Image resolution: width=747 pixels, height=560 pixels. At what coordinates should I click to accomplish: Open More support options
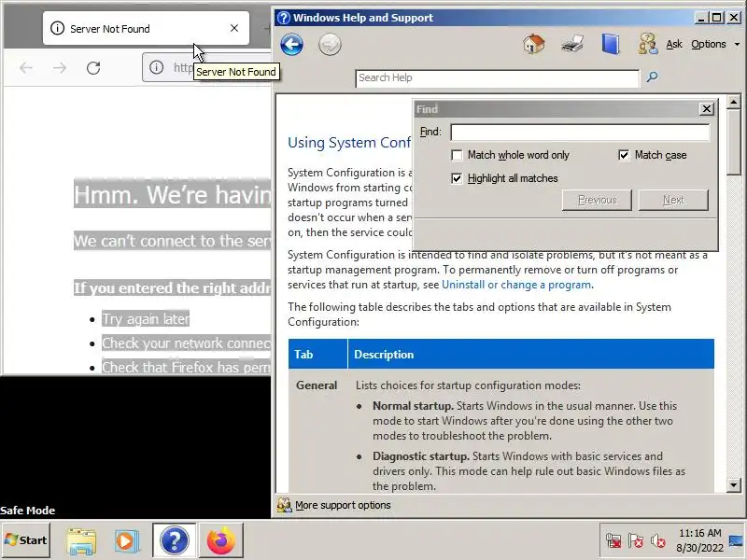pos(343,505)
